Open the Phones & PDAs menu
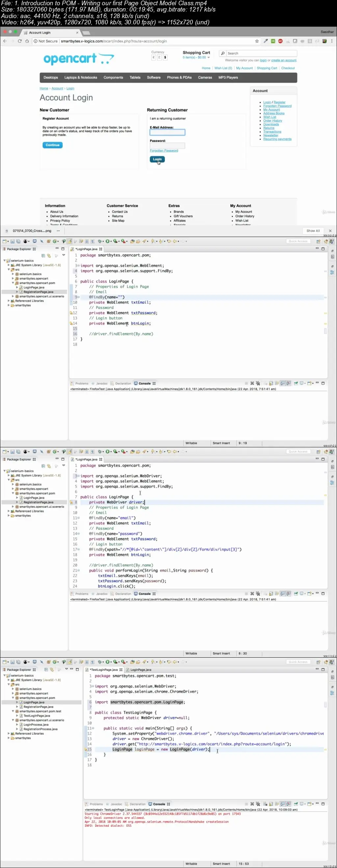The height and width of the screenshot is (868, 337). pos(179,77)
